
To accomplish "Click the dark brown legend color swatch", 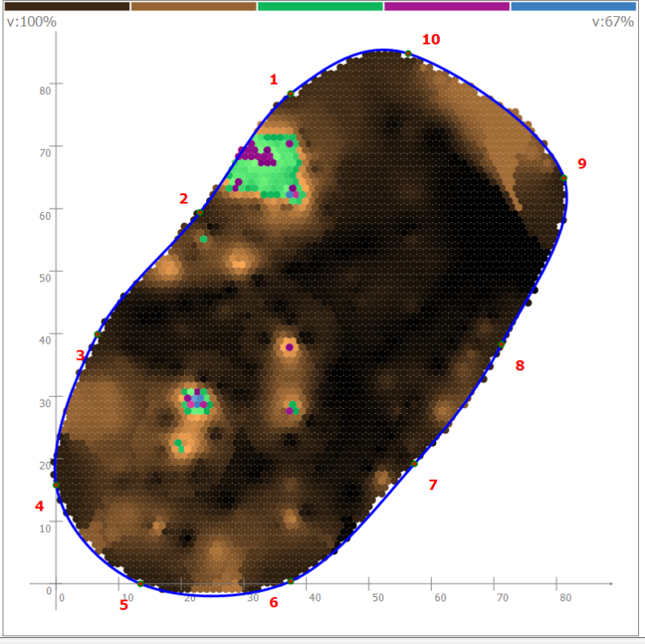I will click(67, 6).
